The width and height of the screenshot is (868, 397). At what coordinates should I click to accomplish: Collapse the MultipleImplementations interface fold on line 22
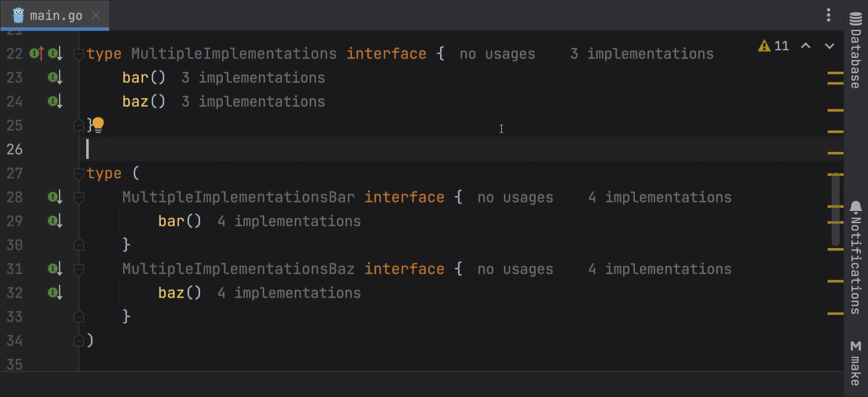(x=79, y=54)
